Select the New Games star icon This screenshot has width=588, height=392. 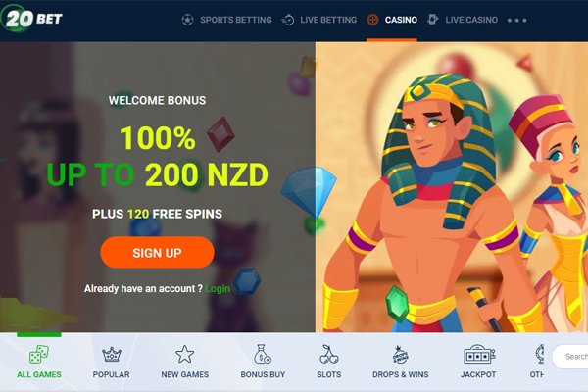point(185,354)
